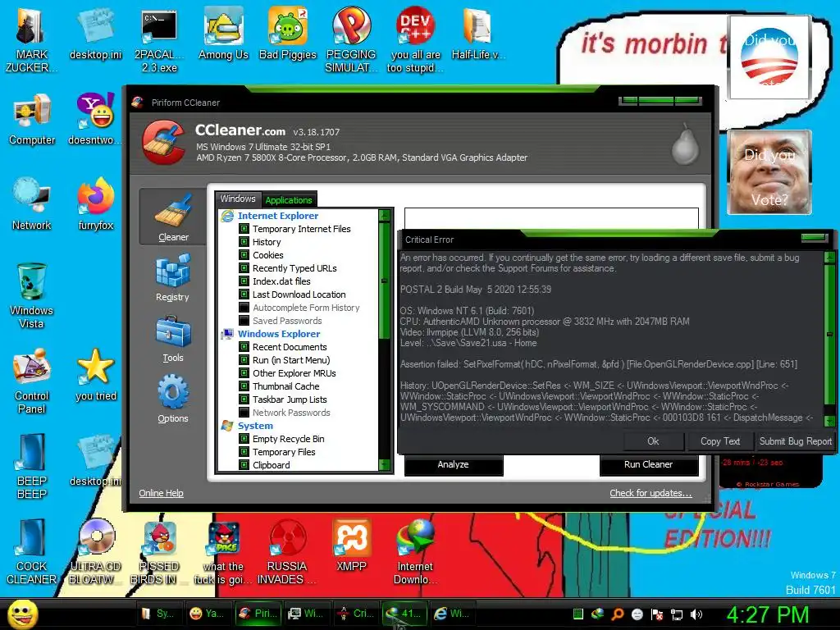Toggle the History checkbox
Viewport: 840px width, 630px height.
point(244,242)
